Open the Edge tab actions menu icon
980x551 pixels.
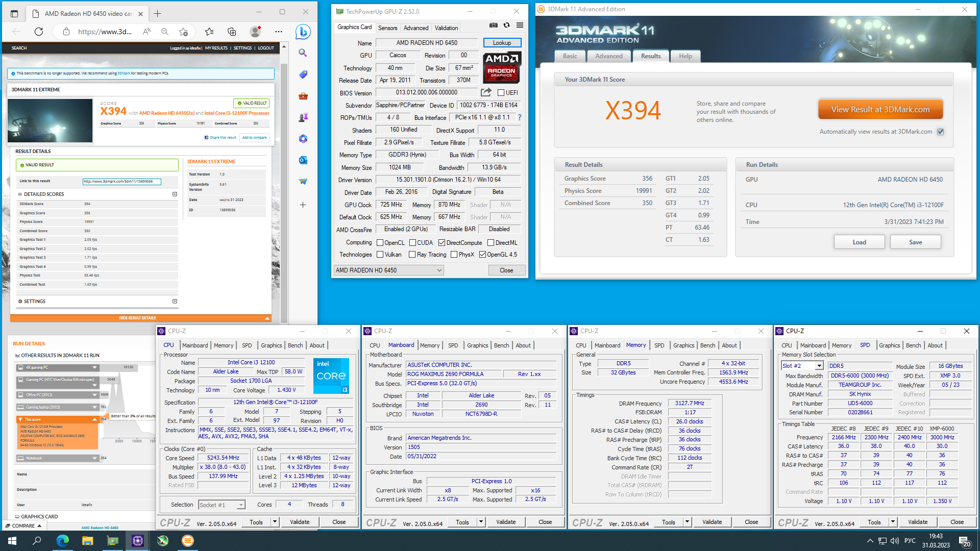[14, 14]
